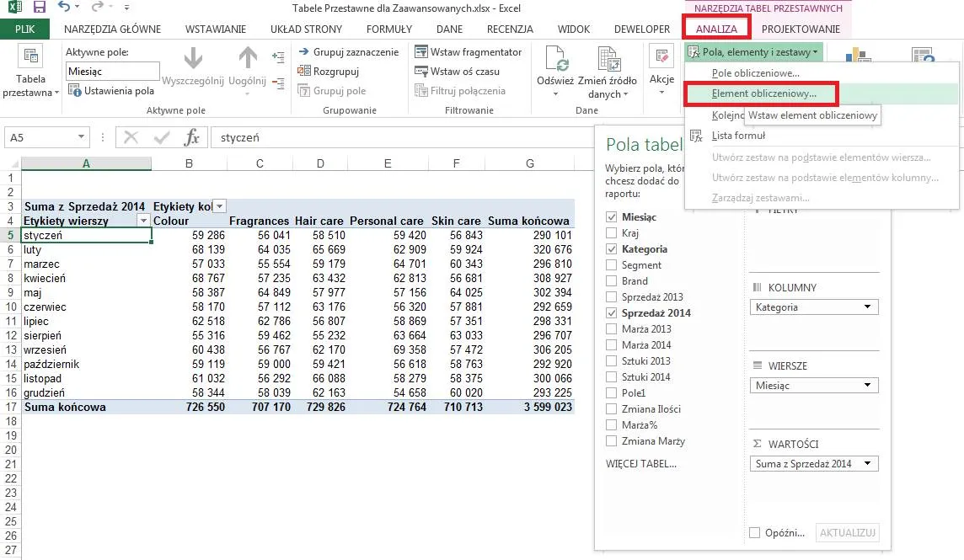The image size is (964, 560).
Task: Click the Save icon in quick access toolbar
Action: [39, 8]
